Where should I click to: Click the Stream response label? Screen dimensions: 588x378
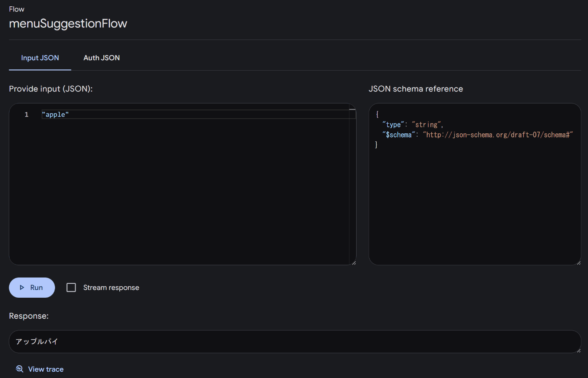(111, 288)
